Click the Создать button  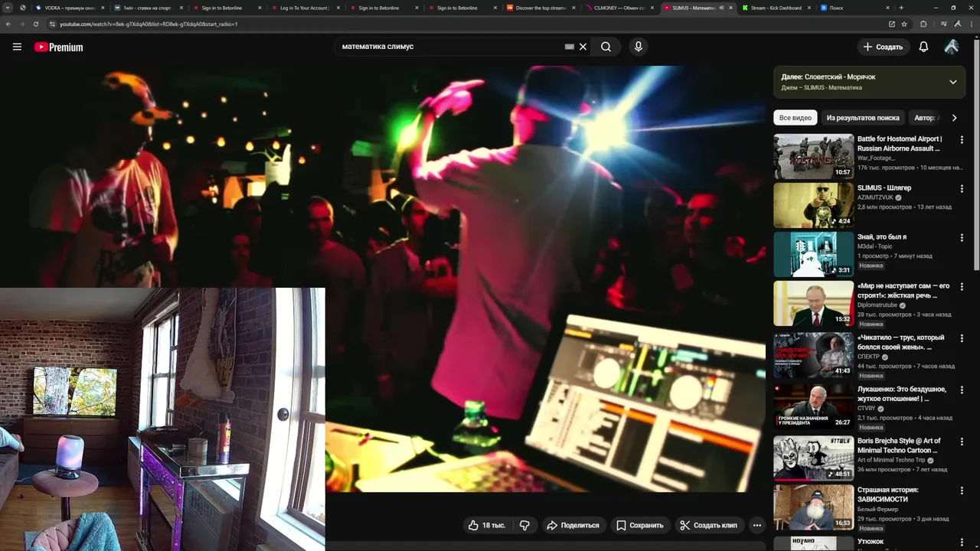883,47
